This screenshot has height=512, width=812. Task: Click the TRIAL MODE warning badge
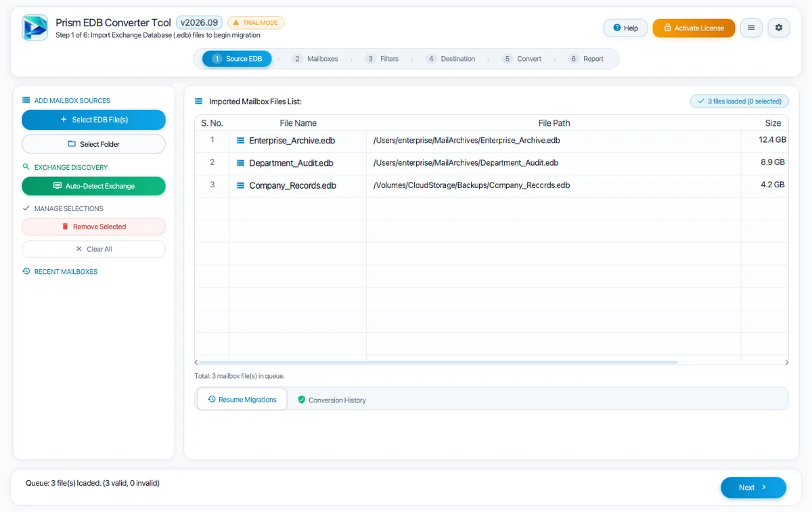[x=256, y=23]
